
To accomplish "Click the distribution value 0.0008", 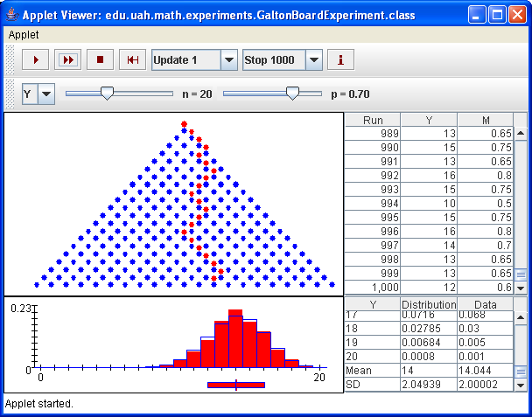I will [429, 357].
